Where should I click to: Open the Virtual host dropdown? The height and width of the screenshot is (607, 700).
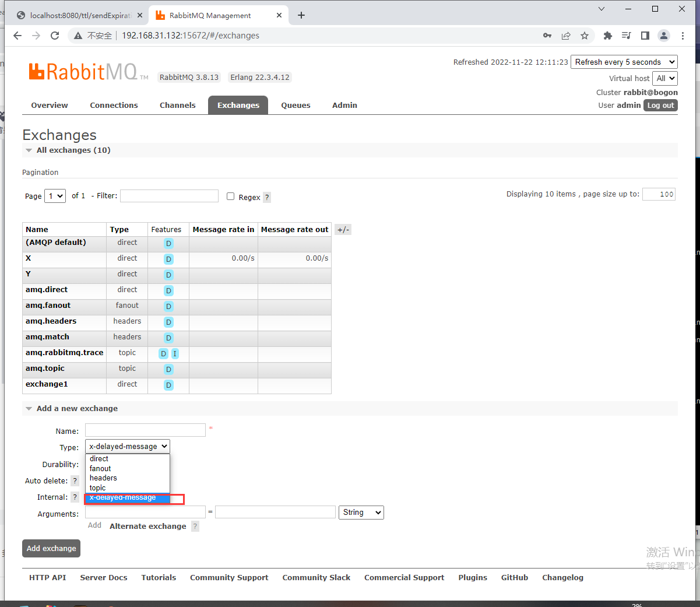[664, 78]
